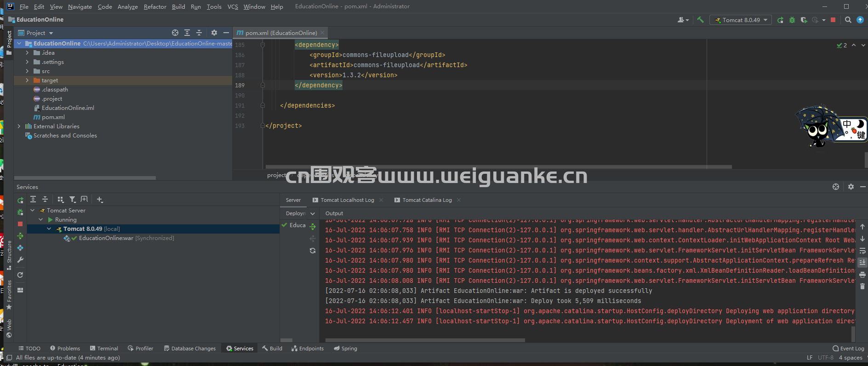Open Search Everywhere magnifier
This screenshot has height=366, width=868.
point(848,20)
